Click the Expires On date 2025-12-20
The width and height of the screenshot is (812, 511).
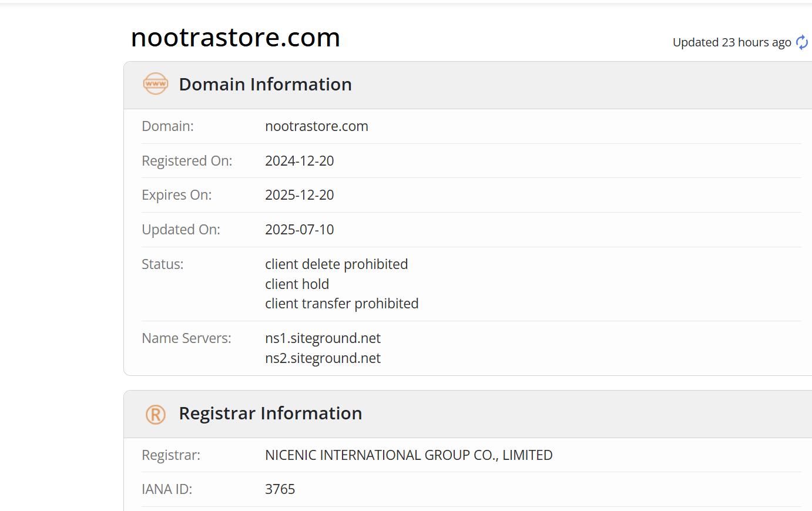tap(299, 195)
